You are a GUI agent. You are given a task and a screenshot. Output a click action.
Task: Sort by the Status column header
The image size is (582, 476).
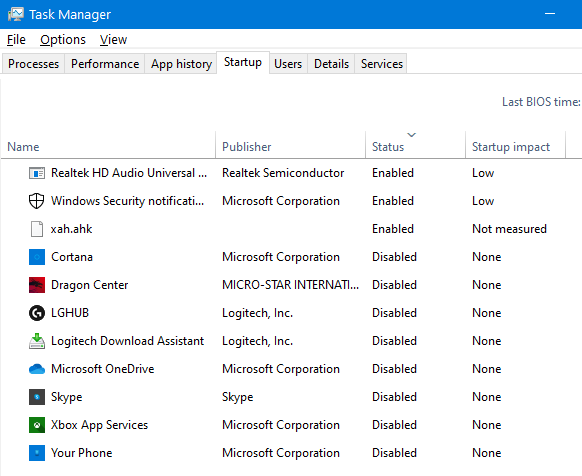click(x=415, y=145)
